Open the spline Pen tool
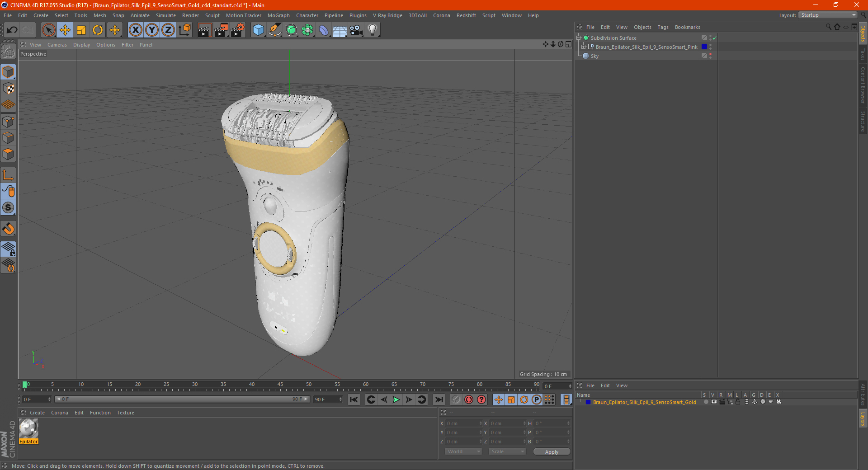 pos(274,30)
